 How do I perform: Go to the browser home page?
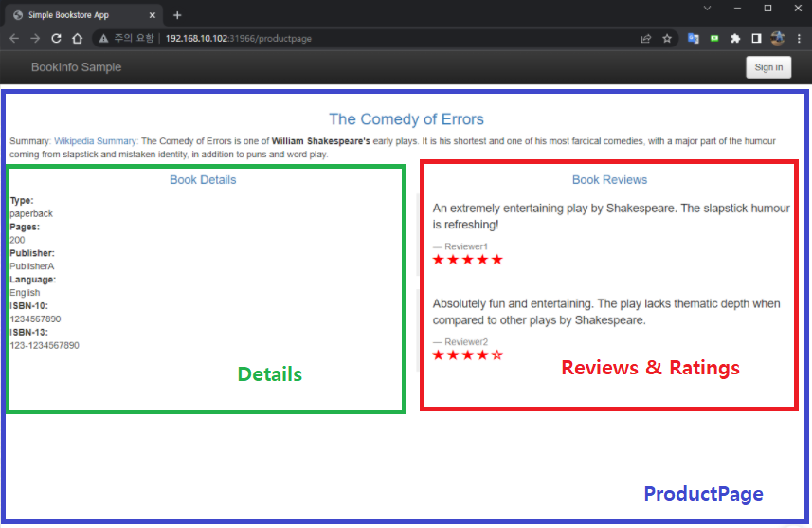tap(78, 39)
